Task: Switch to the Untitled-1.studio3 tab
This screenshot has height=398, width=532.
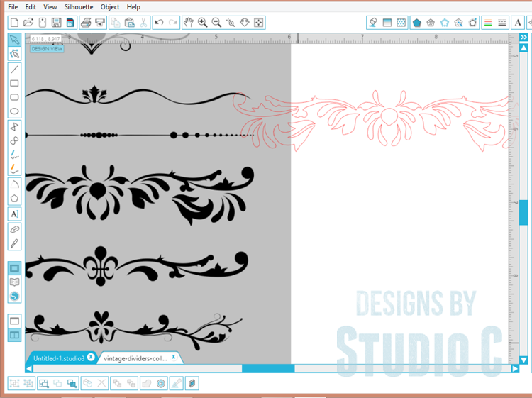Action: pos(59,358)
